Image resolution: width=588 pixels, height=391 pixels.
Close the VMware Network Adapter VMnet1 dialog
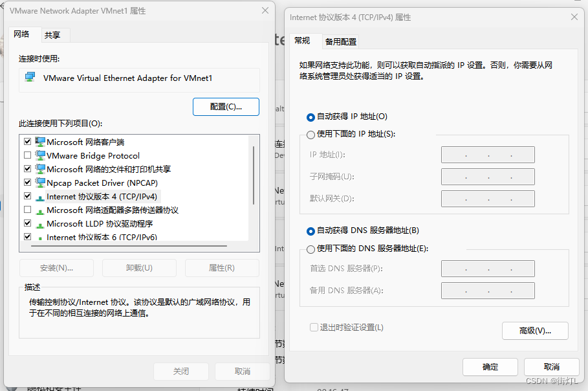pyautogui.click(x=265, y=10)
